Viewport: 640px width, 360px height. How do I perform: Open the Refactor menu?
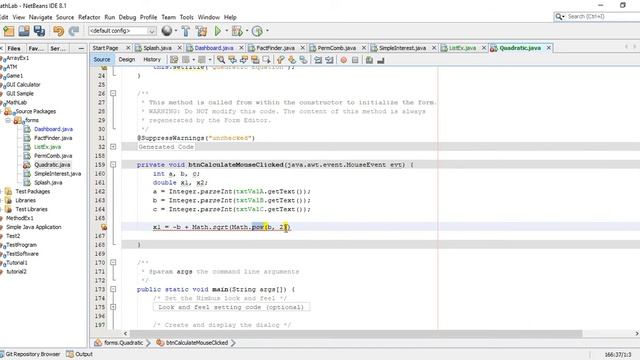pyautogui.click(x=89, y=17)
